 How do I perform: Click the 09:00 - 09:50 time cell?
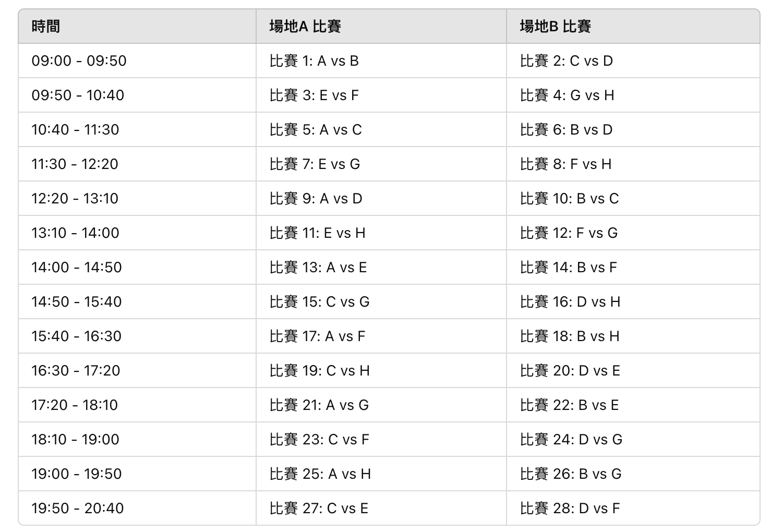(137, 61)
